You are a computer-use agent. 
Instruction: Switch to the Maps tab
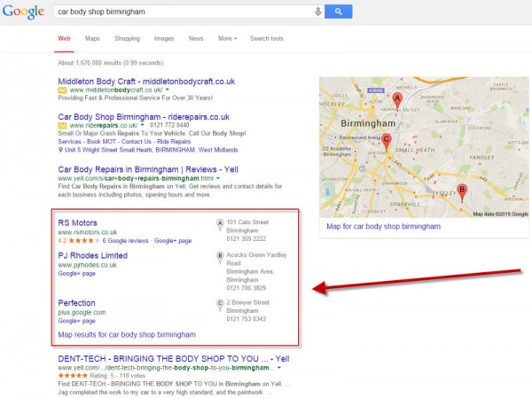(x=92, y=38)
